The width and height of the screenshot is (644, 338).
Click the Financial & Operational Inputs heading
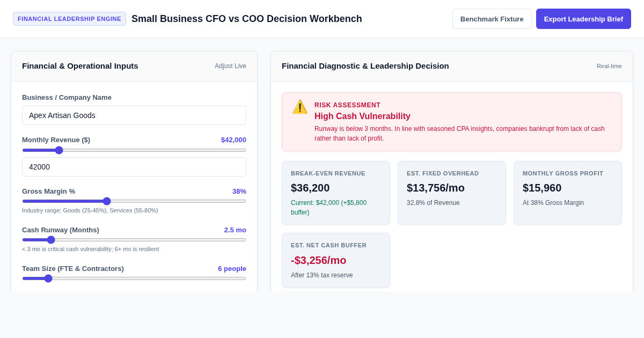coord(80,66)
